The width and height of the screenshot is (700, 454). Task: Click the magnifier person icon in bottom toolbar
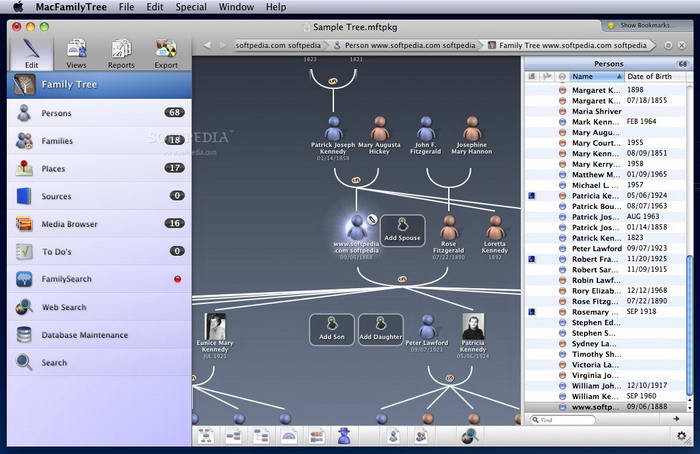tap(468, 435)
